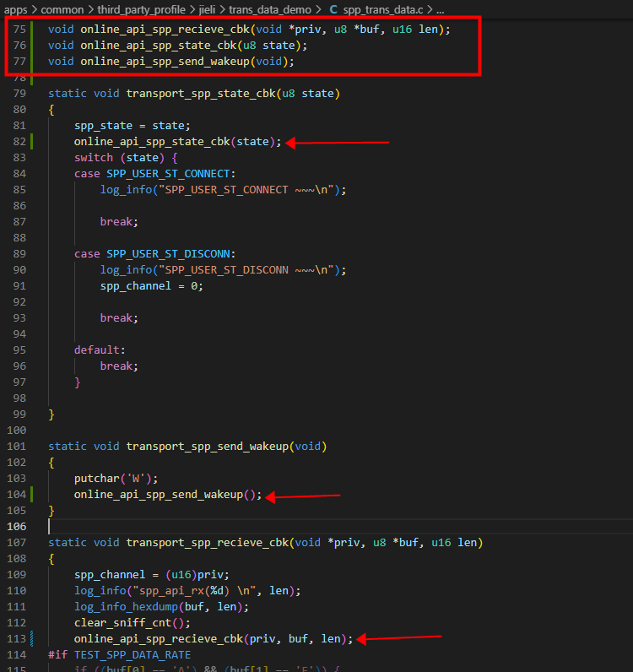Place cursor on 'online_api_spp_state_cbk(state);' call on line 82
This screenshot has width=633, height=672.
point(178,142)
